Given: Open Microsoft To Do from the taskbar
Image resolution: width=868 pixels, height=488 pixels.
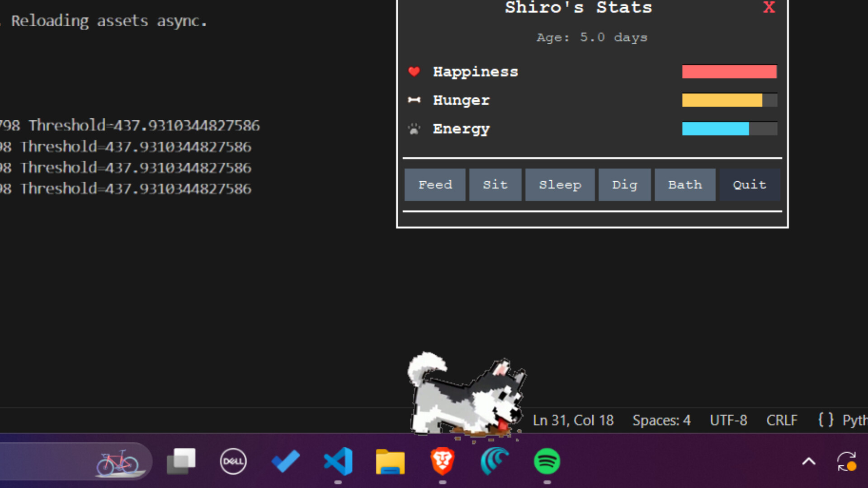Looking at the screenshot, I should [x=285, y=461].
